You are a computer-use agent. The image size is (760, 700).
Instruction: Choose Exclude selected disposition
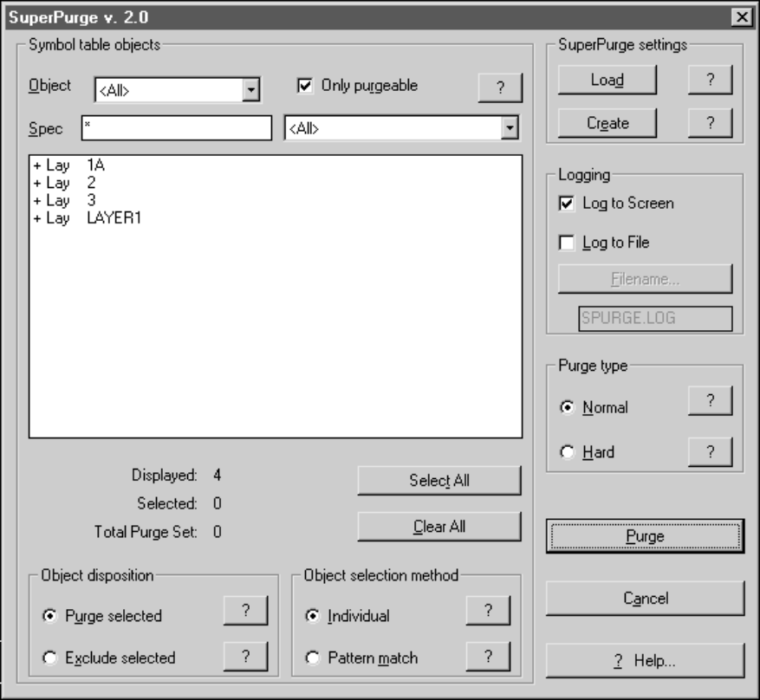point(49,658)
